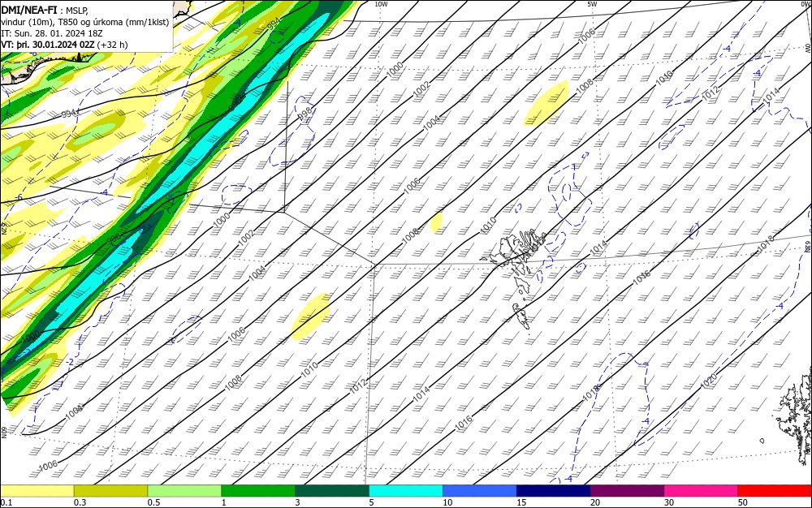
Task: Click the "1020" isobar label
Action: click(x=708, y=381)
